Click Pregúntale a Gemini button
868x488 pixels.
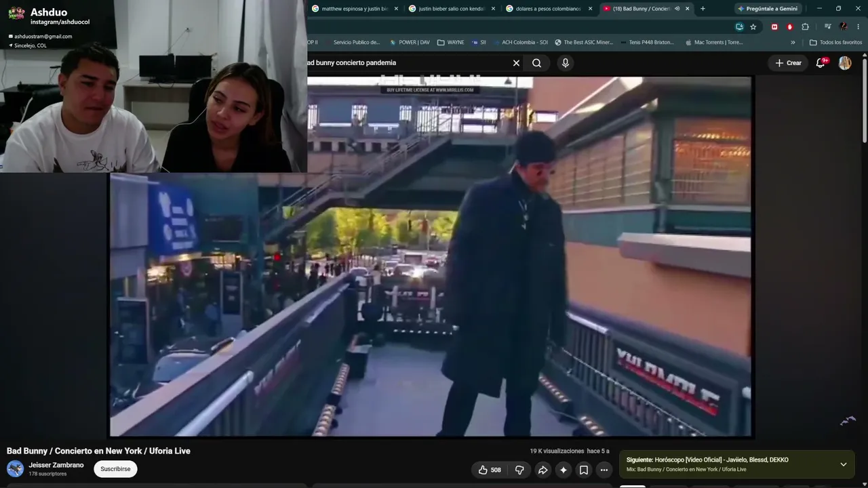click(768, 9)
